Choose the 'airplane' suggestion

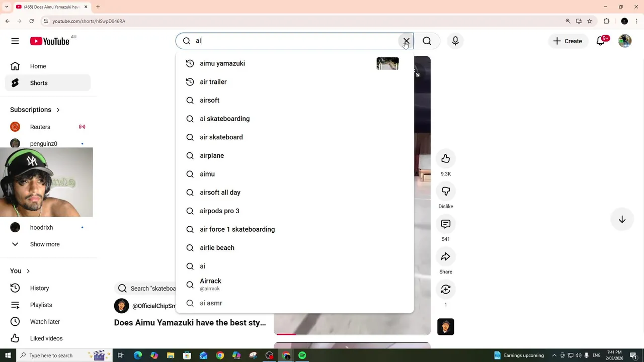(x=295, y=156)
